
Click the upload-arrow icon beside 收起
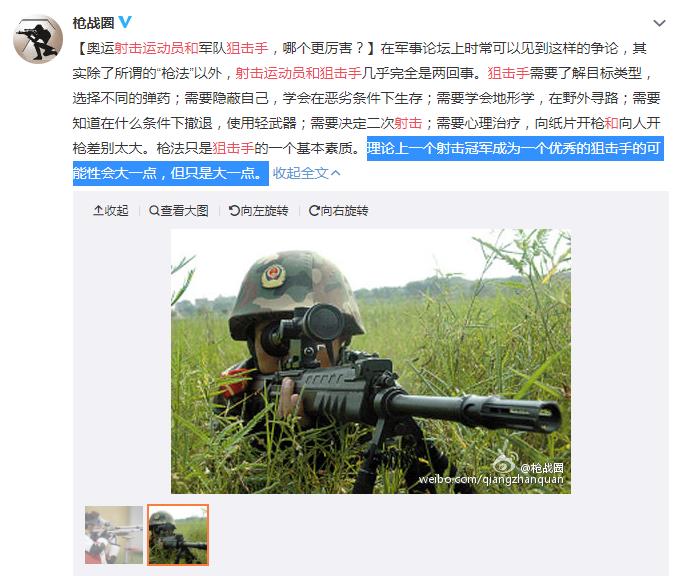(98, 210)
